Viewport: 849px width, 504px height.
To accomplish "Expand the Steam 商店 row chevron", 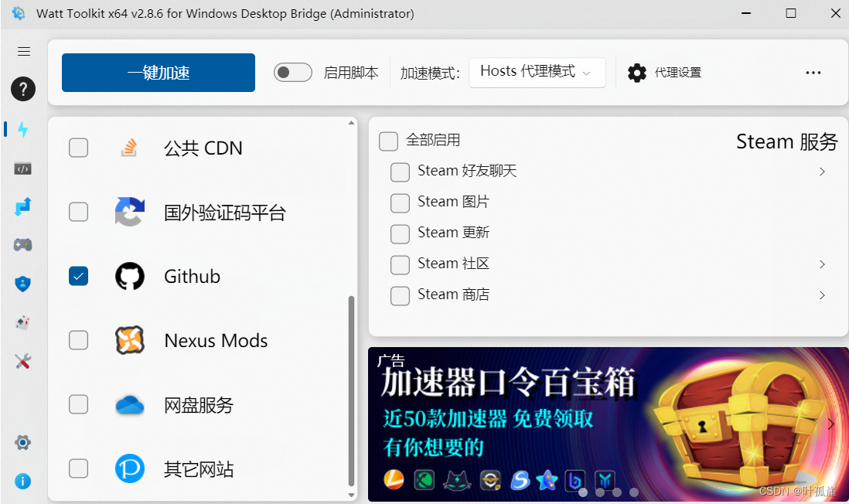I will [x=822, y=295].
